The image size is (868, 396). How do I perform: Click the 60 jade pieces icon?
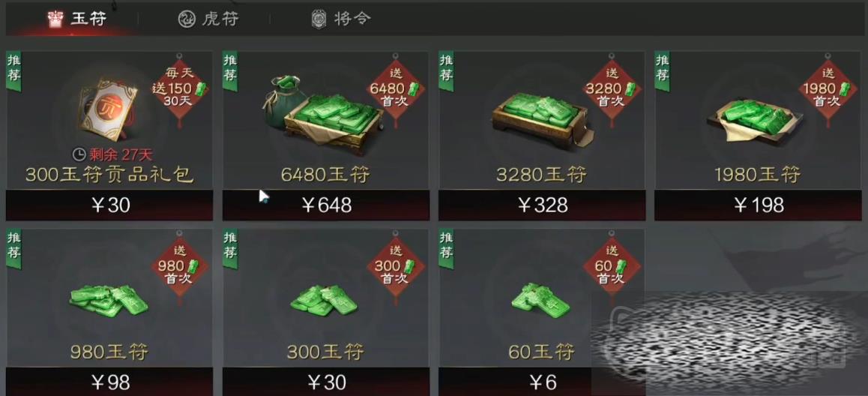(541, 298)
